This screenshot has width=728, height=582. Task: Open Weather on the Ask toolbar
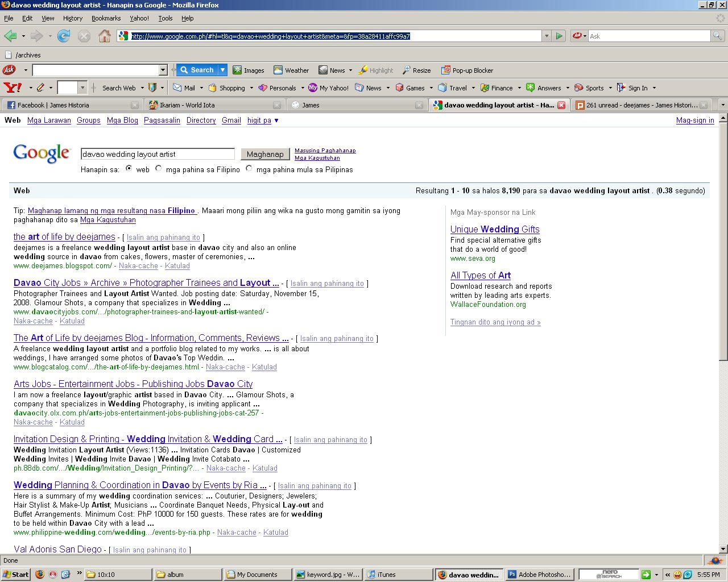click(291, 70)
